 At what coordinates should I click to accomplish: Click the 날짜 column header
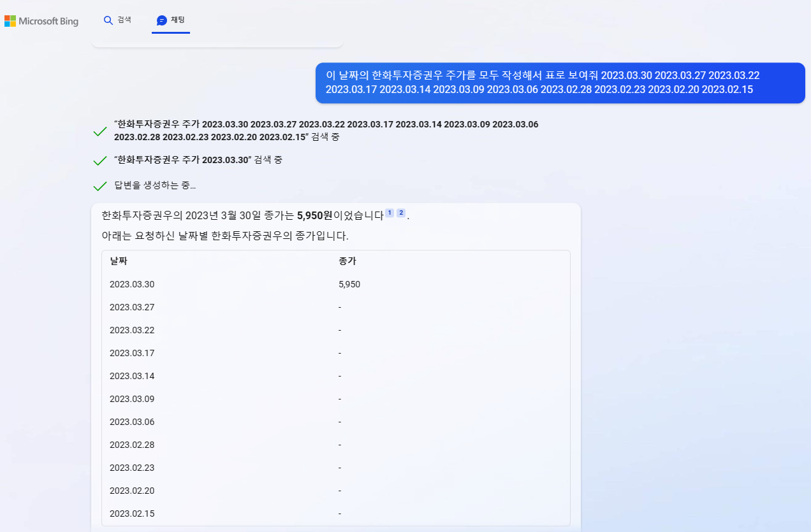click(x=119, y=261)
